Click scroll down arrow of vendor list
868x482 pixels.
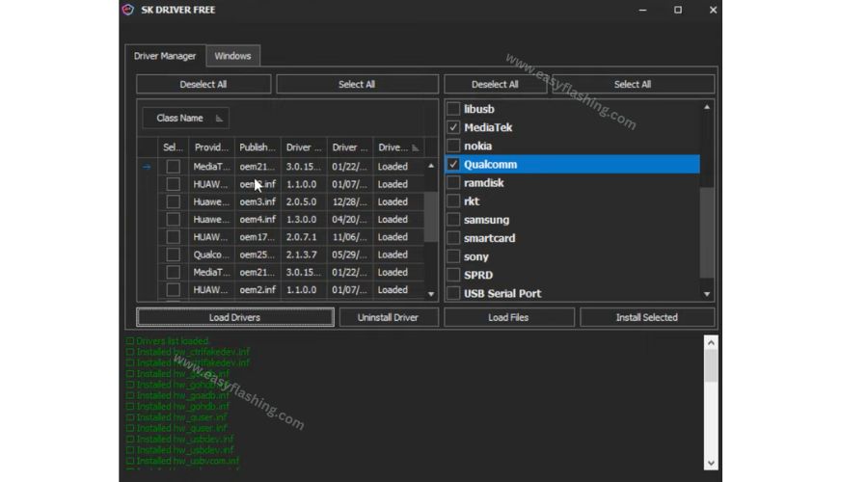707,294
